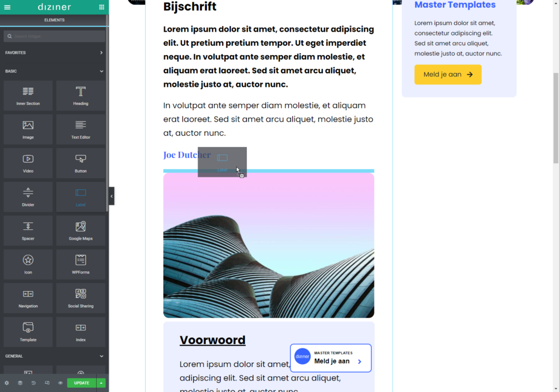Click the yellow Meld je aan button
This screenshot has width=559, height=392.
click(448, 74)
